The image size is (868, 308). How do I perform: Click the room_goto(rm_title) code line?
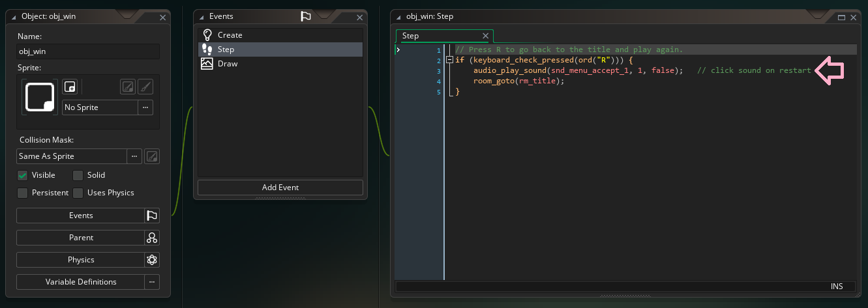point(518,81)
